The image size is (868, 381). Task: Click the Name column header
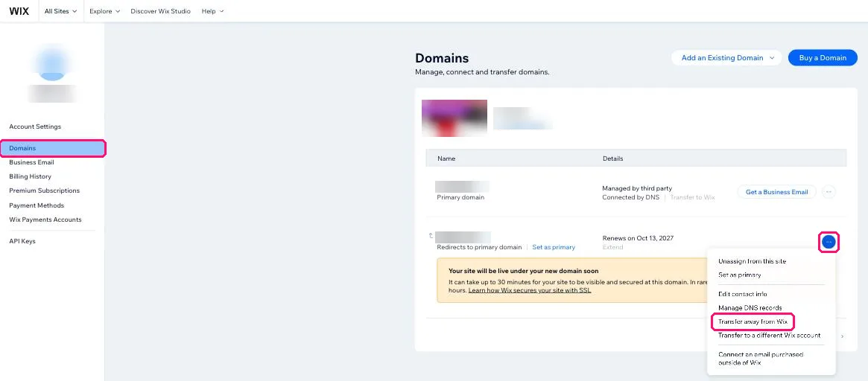(x=446, y=159)
